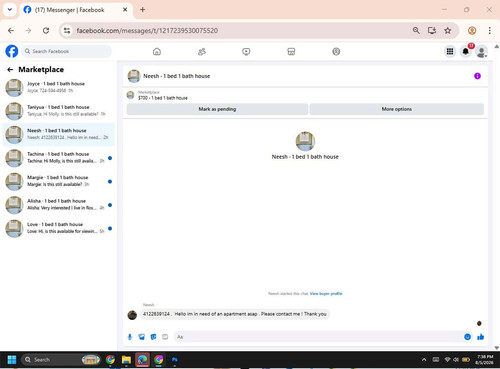This screenshot has width=500, height=369.
Task: Open the taskbar clock and date
Action: (485, 360)
